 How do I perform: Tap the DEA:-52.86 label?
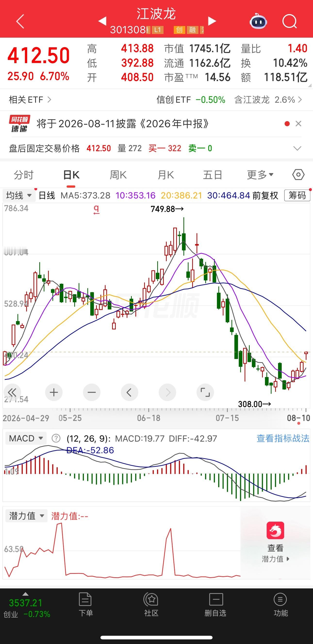[90, 450]
